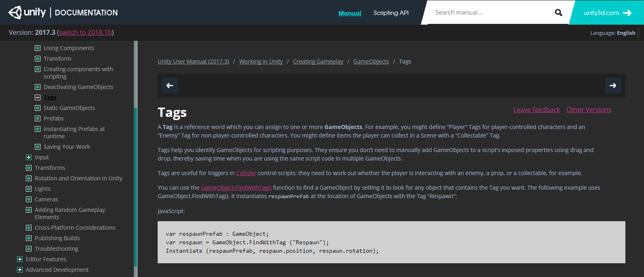
Task: Click the Working in Unity breadcrumb
Action: pos(261,61)
